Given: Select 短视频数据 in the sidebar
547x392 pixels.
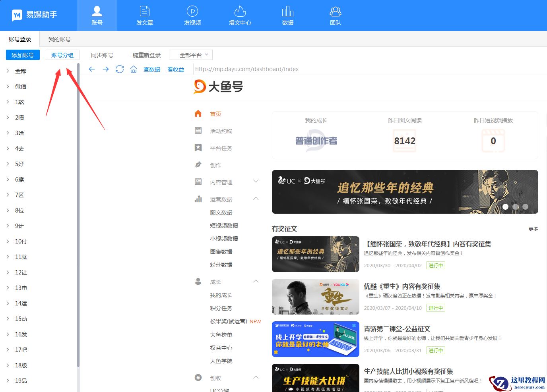Looking at the screenshot, I should (x=224, y=226).
